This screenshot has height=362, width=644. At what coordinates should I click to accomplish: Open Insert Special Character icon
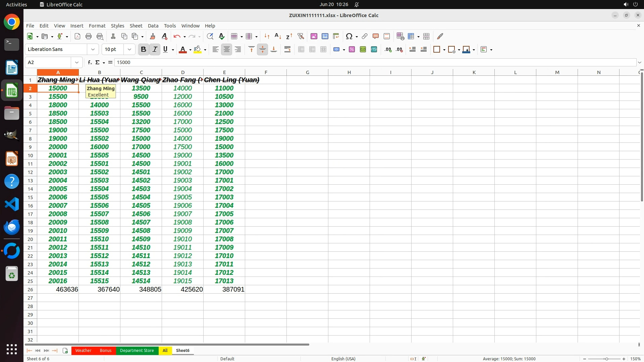coord(349,36)
